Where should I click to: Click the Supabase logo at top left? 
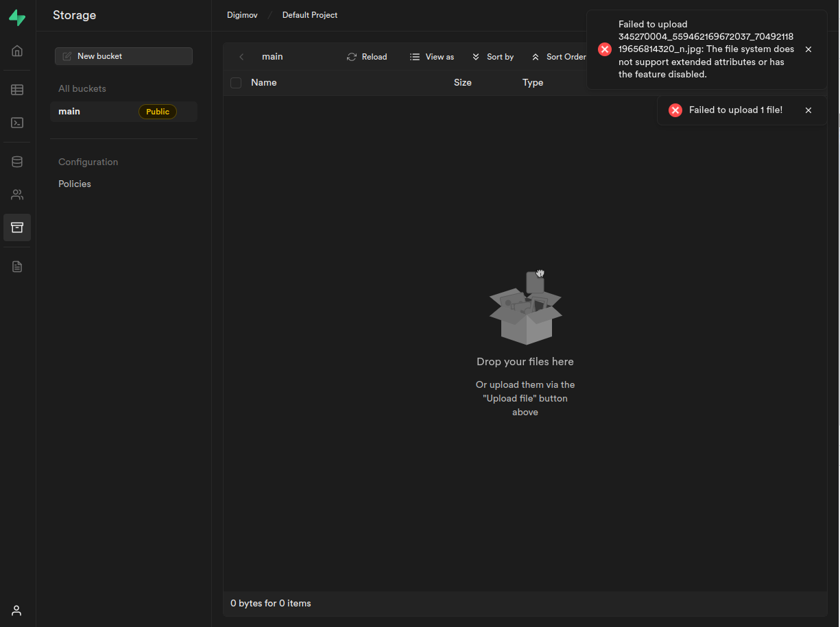(16, 17)
